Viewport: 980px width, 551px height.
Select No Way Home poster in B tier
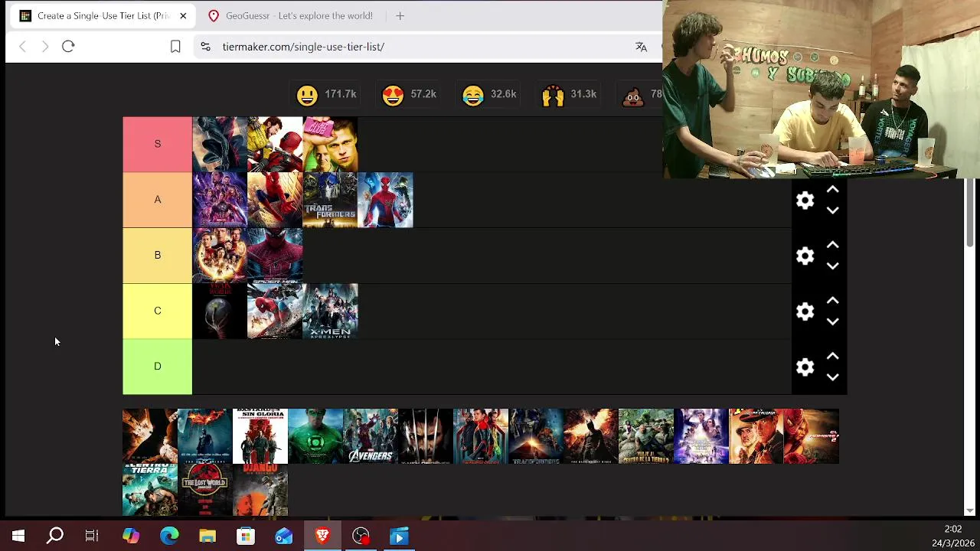tap(220, 256)
